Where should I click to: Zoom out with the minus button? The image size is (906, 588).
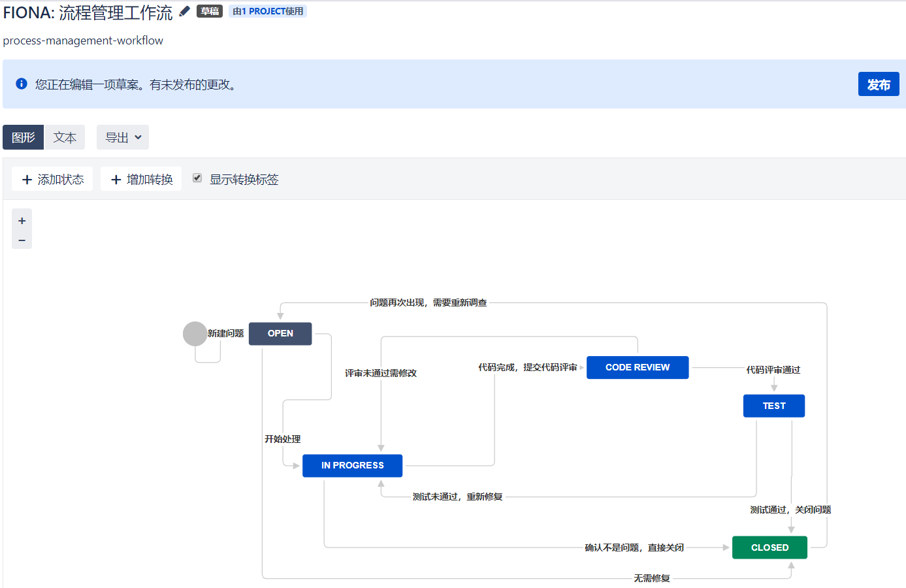click(x=22, y=240)
